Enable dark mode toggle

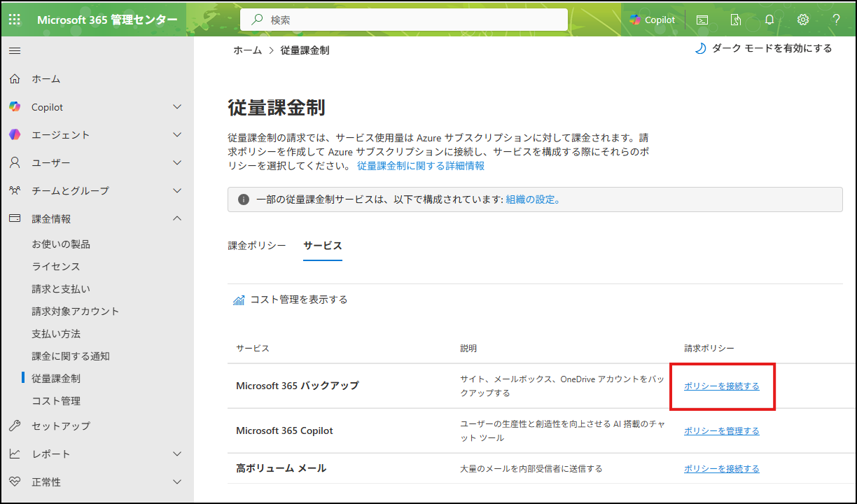763,48
